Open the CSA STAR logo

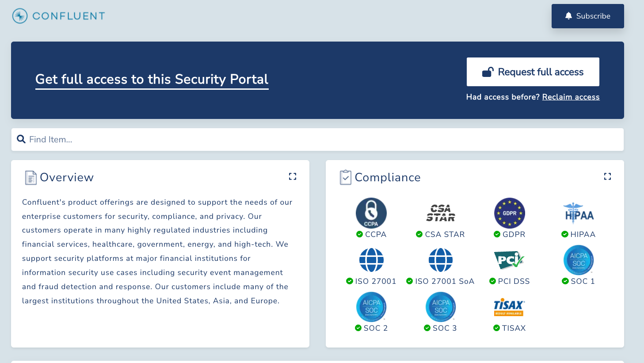point(441,213)
